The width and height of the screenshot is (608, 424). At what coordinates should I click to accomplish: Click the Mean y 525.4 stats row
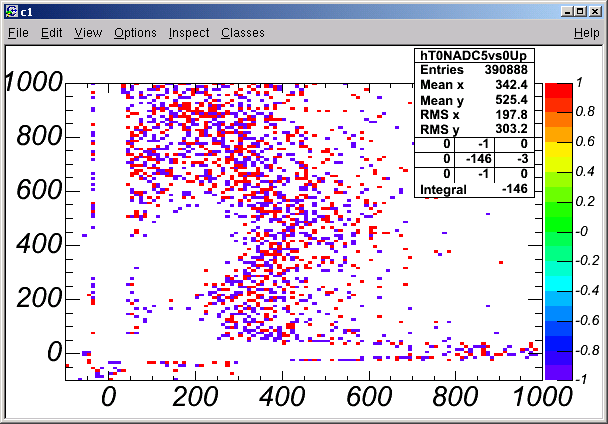tap(474, 100)
